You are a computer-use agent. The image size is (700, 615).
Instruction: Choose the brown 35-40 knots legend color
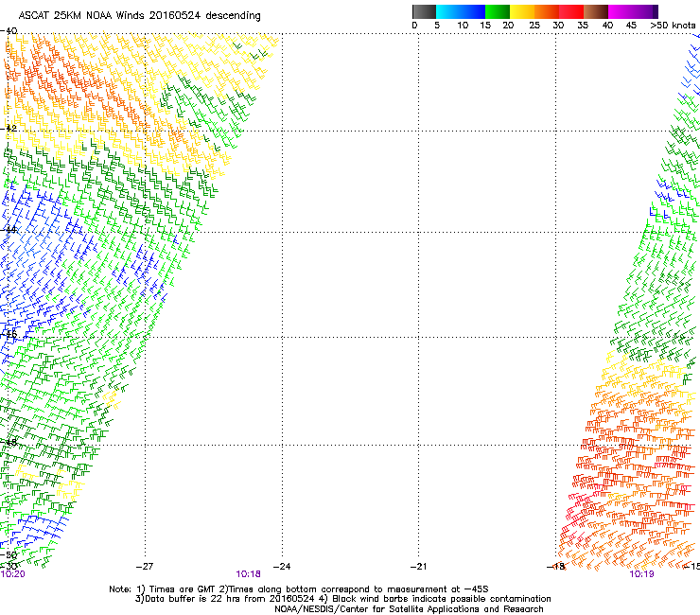pos(596,11)
